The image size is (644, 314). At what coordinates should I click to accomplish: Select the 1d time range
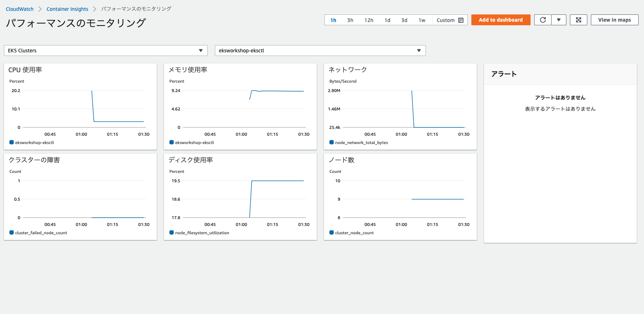tap(387, 20)
